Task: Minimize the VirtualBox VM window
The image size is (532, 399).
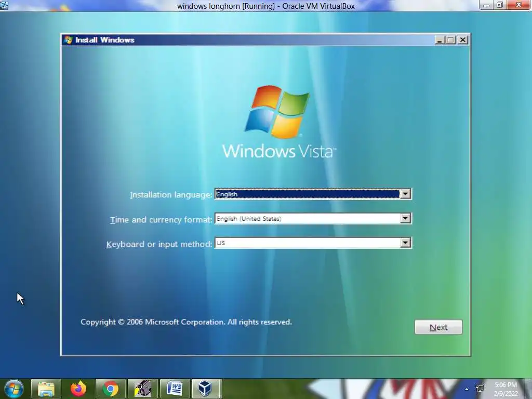Action: click(486, 5)
